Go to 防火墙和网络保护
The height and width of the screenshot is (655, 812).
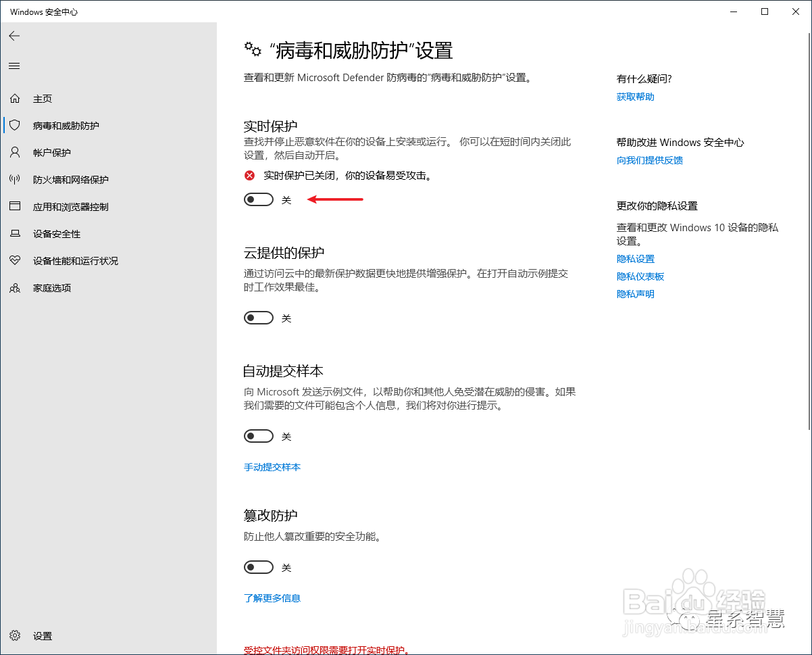coord(71,180)
